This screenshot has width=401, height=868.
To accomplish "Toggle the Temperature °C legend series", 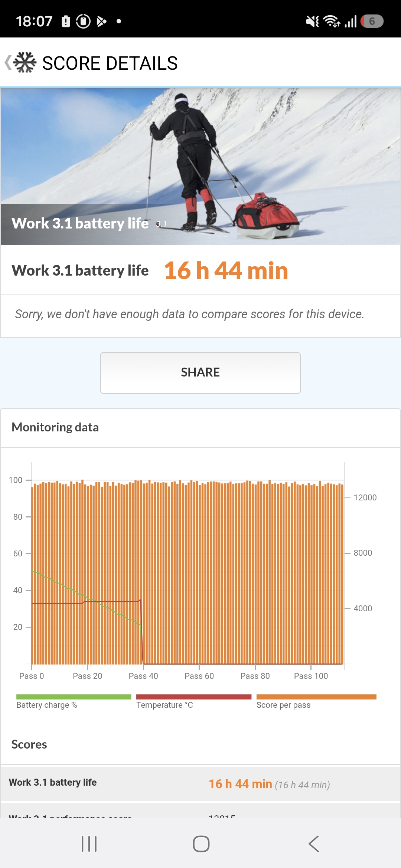I will point(165,705).
